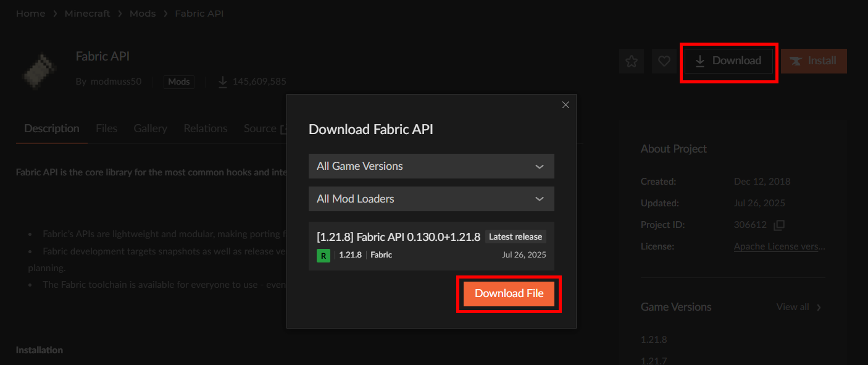
Task: Open the Apache License link
Action: pos(779,246)
